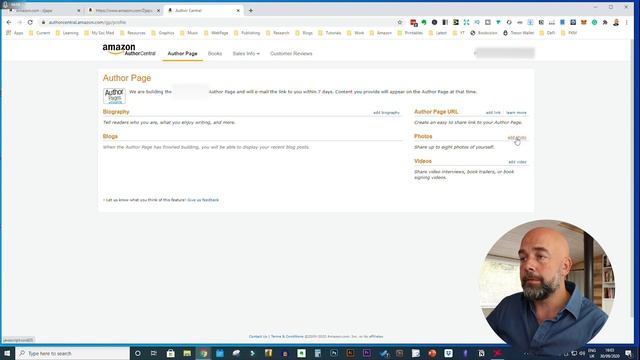Bookmark this page with the star icon
This screenshot has height=360, width=640.
400,22
